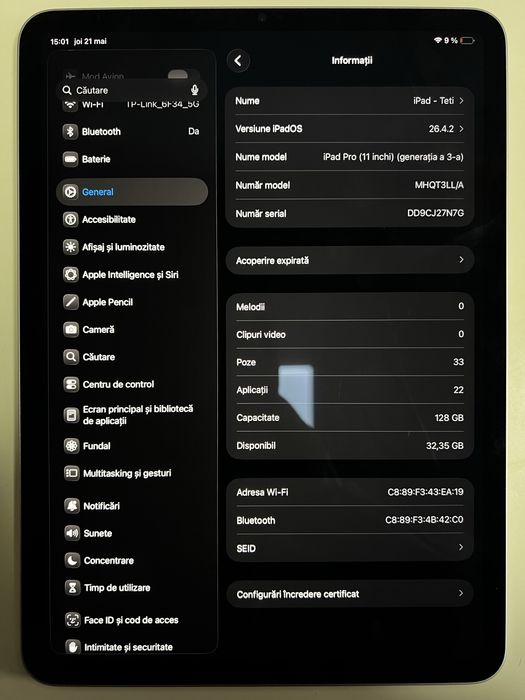525x700 pixels.
Task: Open the Baterie icon in sidebar
Action: click(70, 159)
